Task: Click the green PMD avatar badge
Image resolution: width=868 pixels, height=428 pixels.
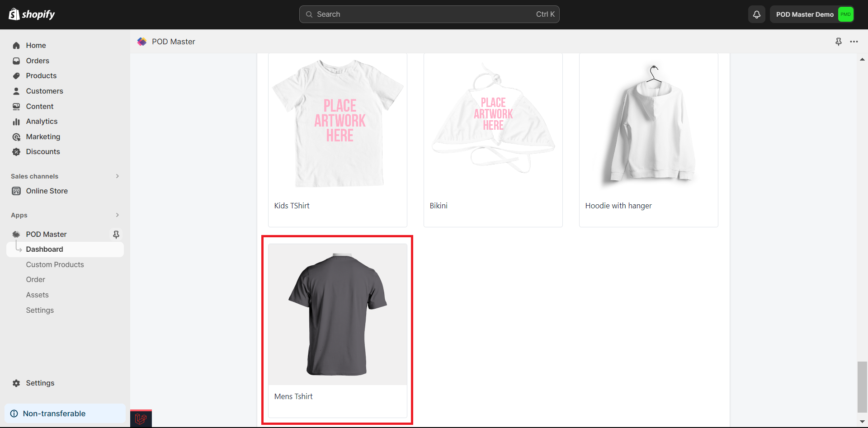Action: click(x=845, y=14)
